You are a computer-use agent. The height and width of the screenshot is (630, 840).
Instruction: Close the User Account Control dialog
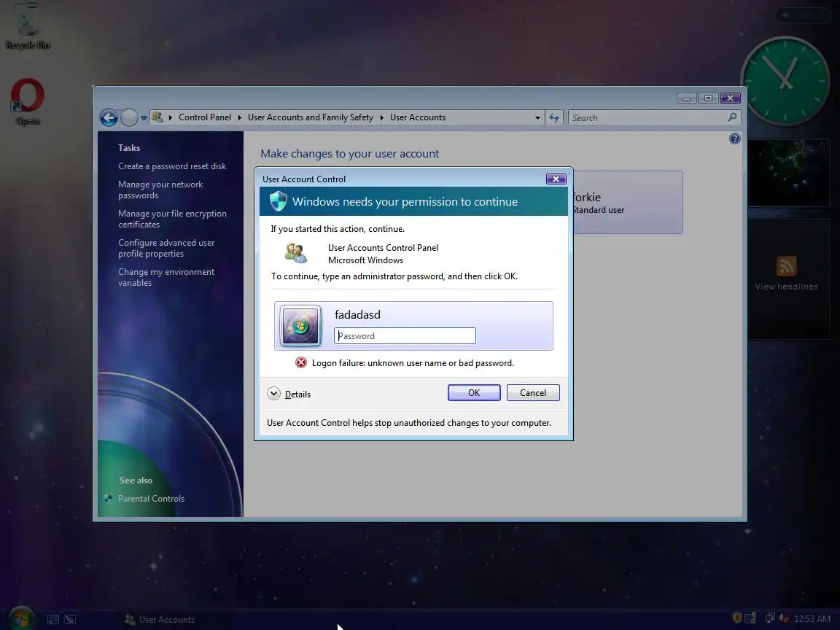click(556, 179)
